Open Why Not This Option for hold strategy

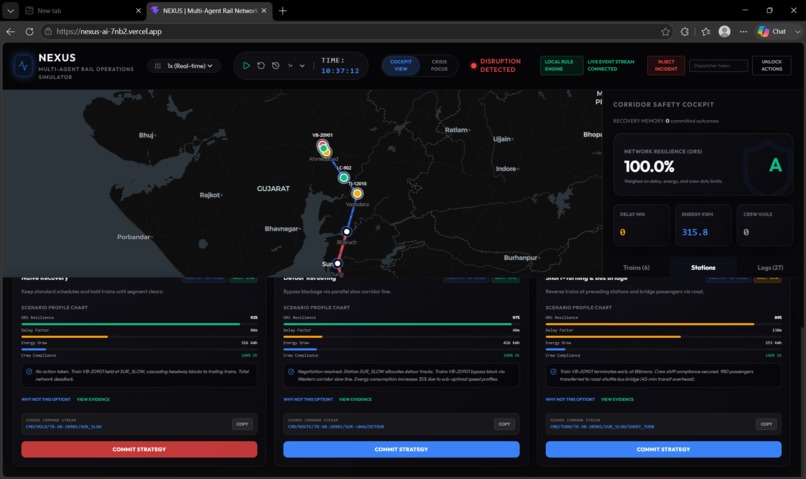(x=46, y=399)
